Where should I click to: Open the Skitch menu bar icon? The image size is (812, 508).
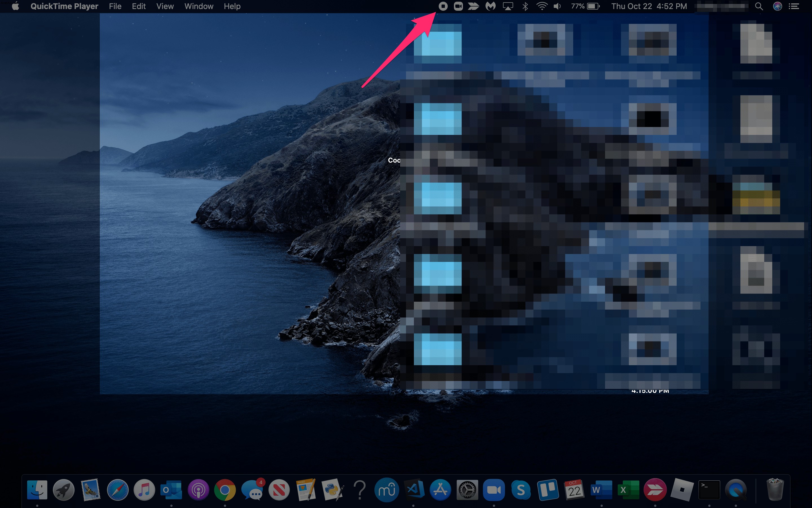[x=473, y=6]
